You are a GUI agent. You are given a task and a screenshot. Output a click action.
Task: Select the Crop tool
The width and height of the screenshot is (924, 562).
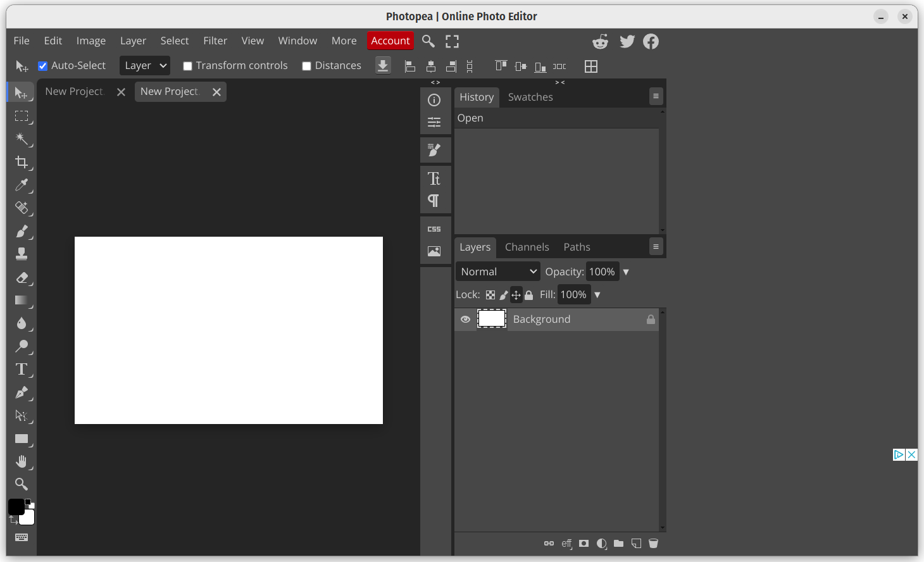pyautogui.click(x=22, y=163)
